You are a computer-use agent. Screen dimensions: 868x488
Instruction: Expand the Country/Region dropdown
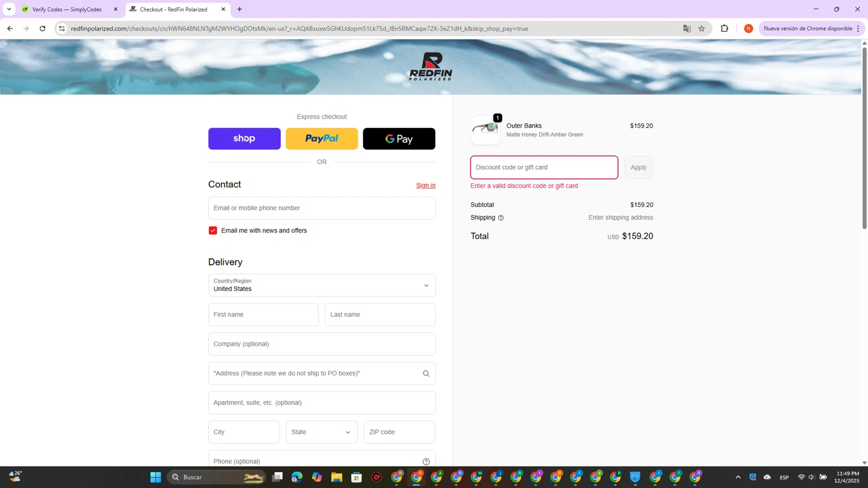tap(322, 286)
